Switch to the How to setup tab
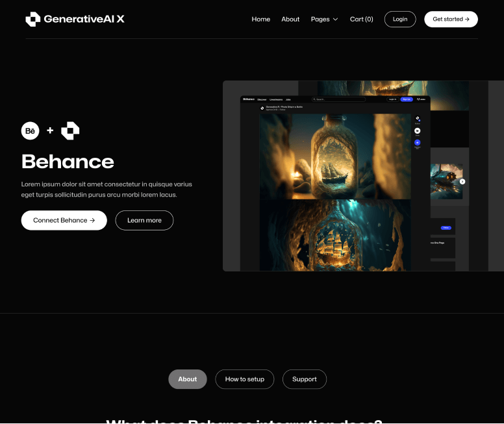This screenshot has width=504, height=424. click(245, 379)
